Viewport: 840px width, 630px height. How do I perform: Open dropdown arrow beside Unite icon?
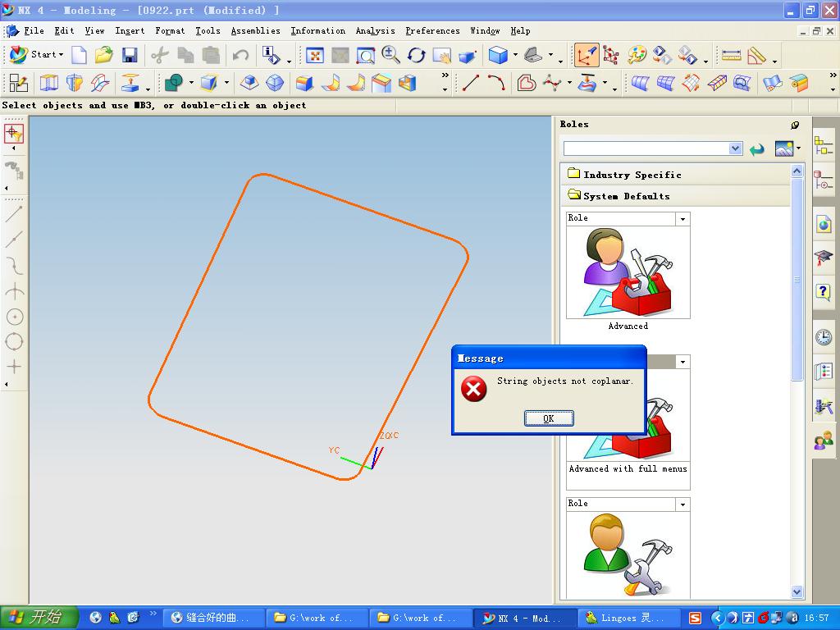pos(190,83)
